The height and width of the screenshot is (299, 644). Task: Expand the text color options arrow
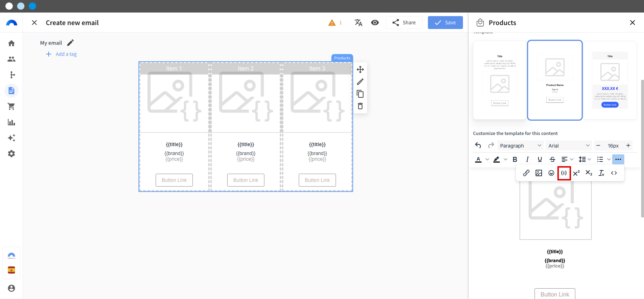487,159
